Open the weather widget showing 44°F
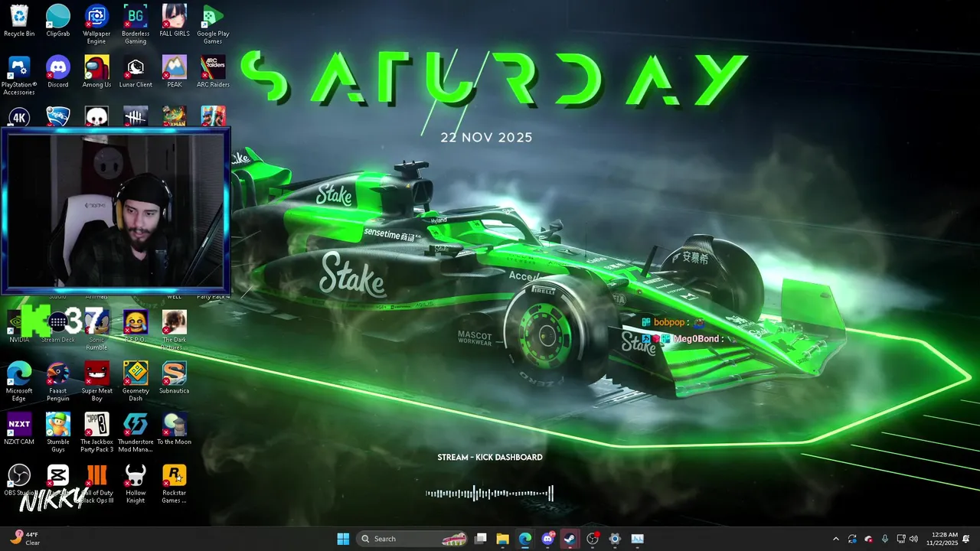This screenshot has width=980, height=551. tap(25, 539)
